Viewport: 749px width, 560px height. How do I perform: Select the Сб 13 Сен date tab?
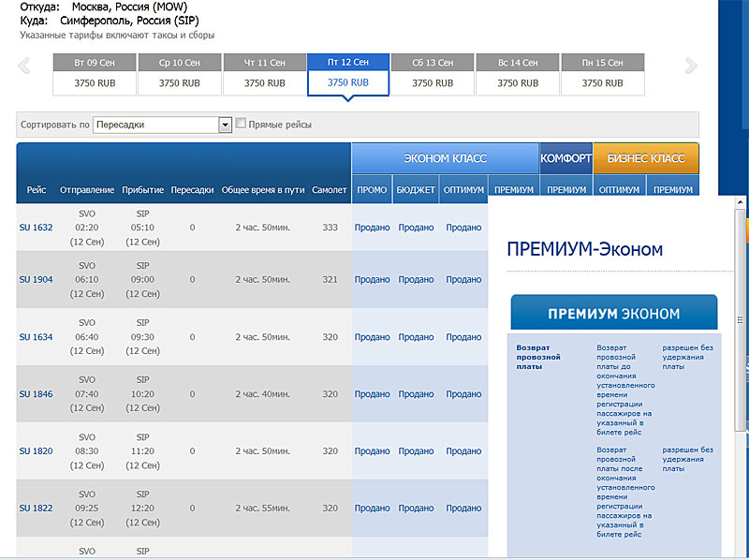click(x=433, y=75)
